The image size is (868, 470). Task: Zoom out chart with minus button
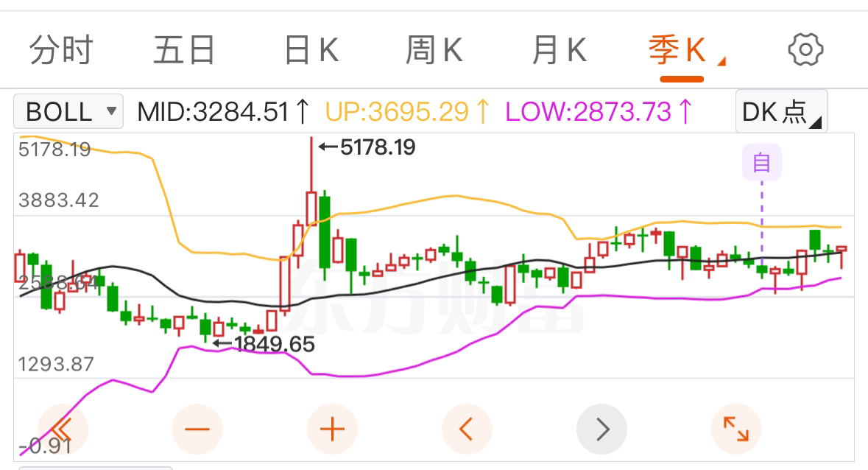[197, 429]
